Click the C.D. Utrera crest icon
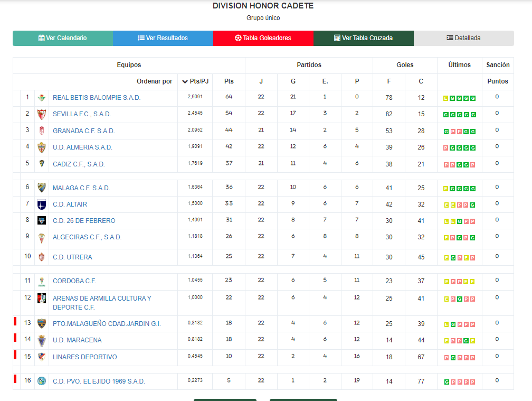This screenshot has width=532, height=401. tap(42, 257)
